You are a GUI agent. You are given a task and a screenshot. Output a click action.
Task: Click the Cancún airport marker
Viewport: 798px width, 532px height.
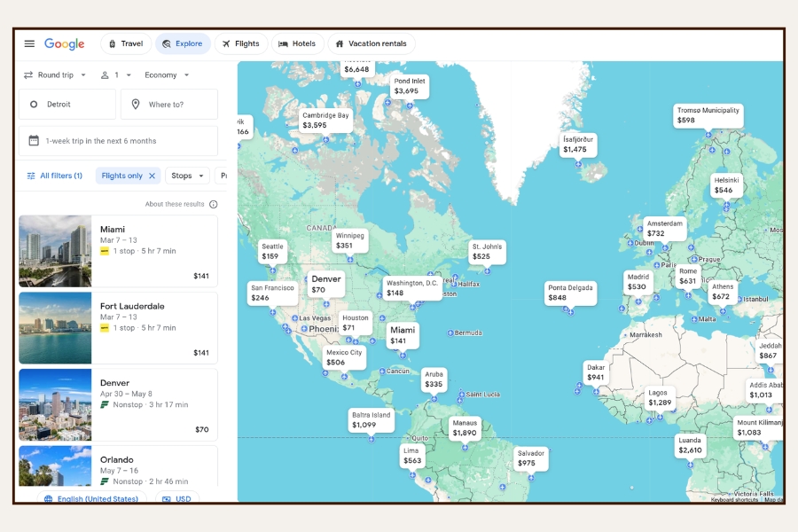382,372
